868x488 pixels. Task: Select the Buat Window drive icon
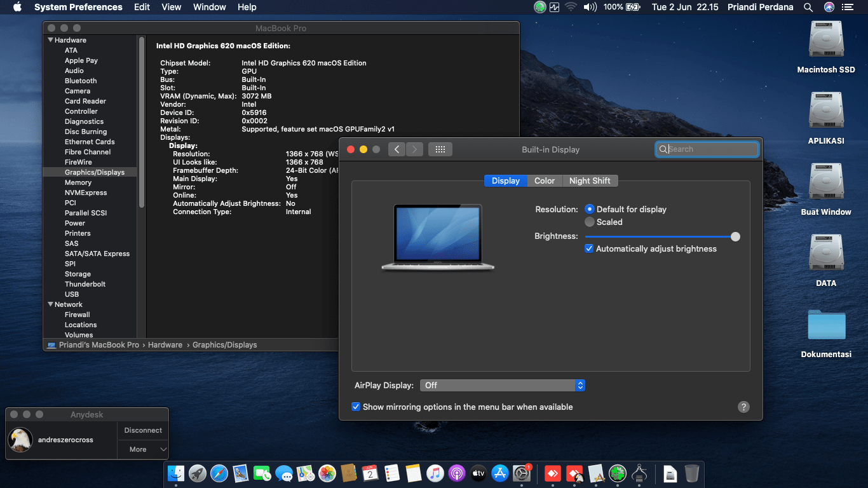click(x=826, y=182)
